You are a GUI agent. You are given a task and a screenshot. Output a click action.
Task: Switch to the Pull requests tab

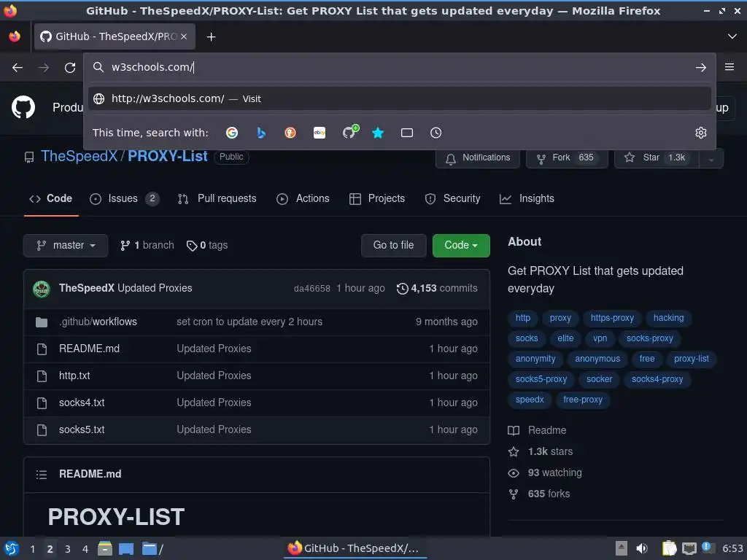[x=217, y=198]
